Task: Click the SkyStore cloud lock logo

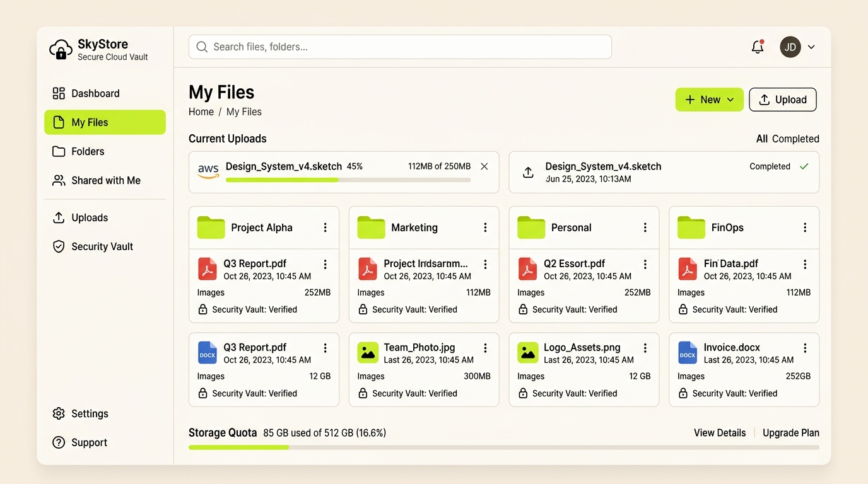Action: (61, 49)
